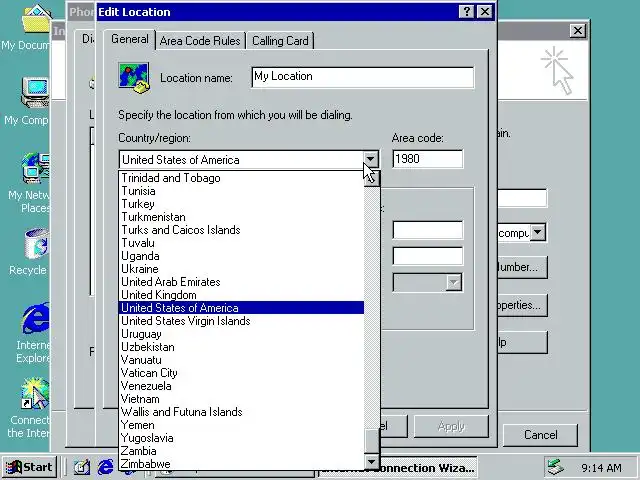
Task: Switch to the Area Code Rules tab
Action: (x=200, y=41)
